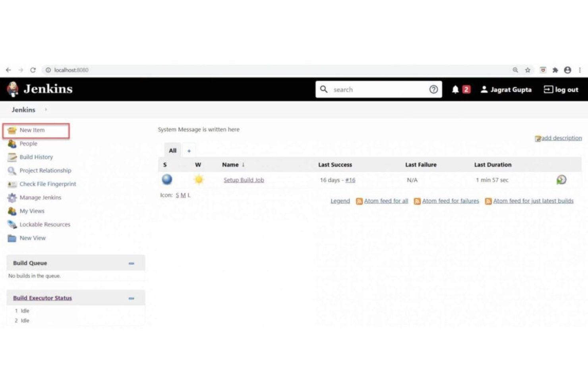
Task: Click the Check File Fingerprint icon
Action: pos(12,184)
